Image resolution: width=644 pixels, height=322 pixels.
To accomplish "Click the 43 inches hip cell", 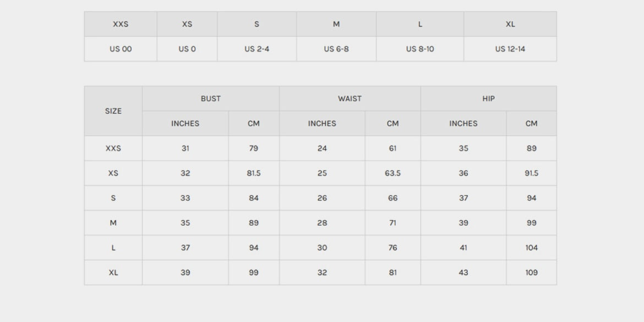I will click(x=463, y=272).
